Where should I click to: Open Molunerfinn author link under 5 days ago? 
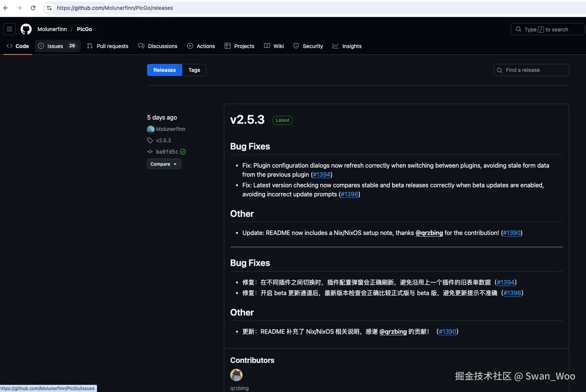170,129
